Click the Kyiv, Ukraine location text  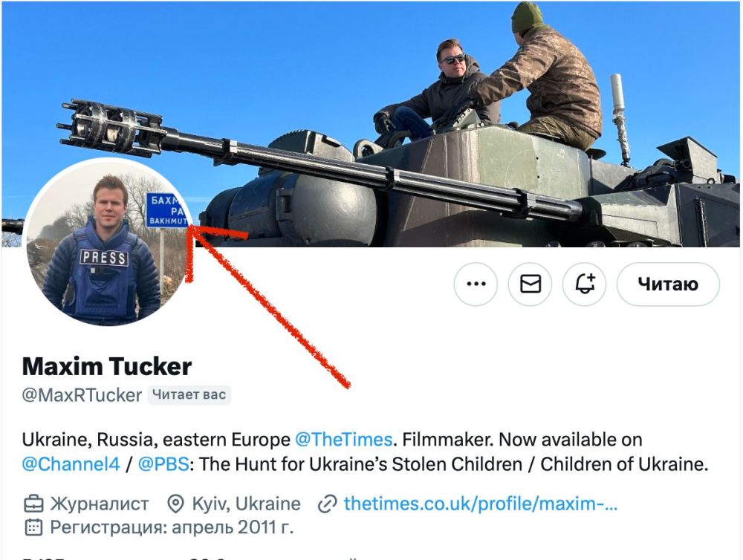(x=246, y=504)
